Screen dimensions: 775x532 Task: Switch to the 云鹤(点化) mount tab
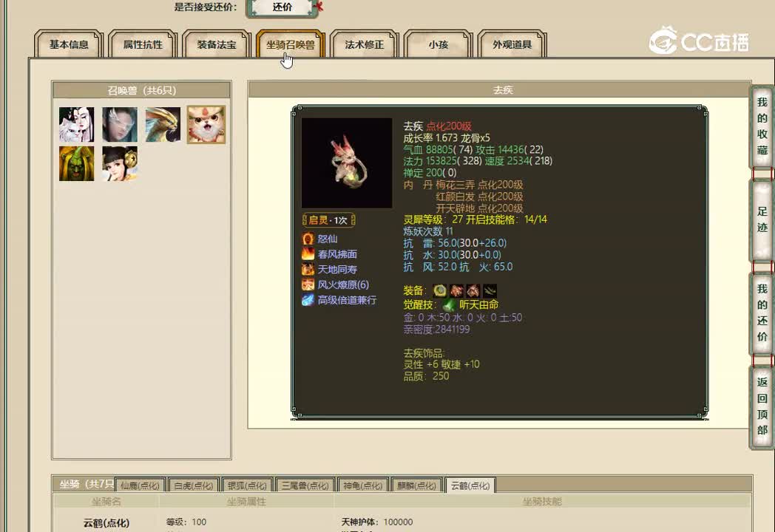[x=470, y=485]
